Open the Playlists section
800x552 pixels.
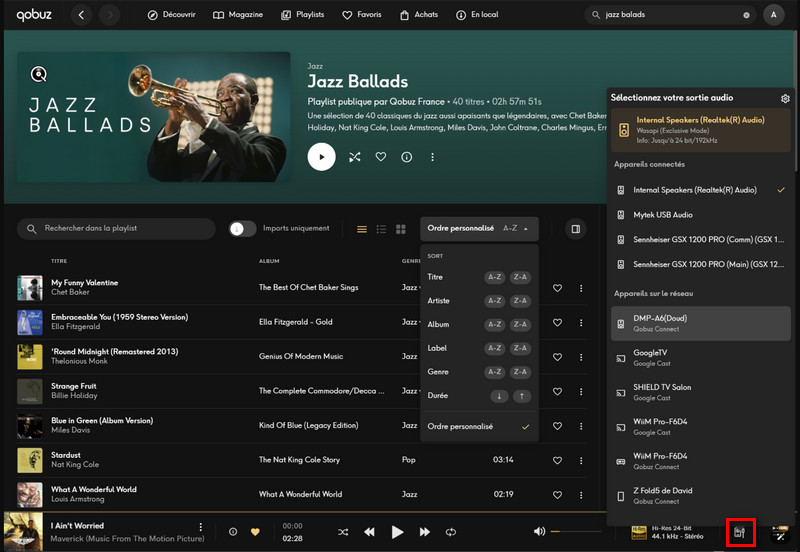coord(303,15)
